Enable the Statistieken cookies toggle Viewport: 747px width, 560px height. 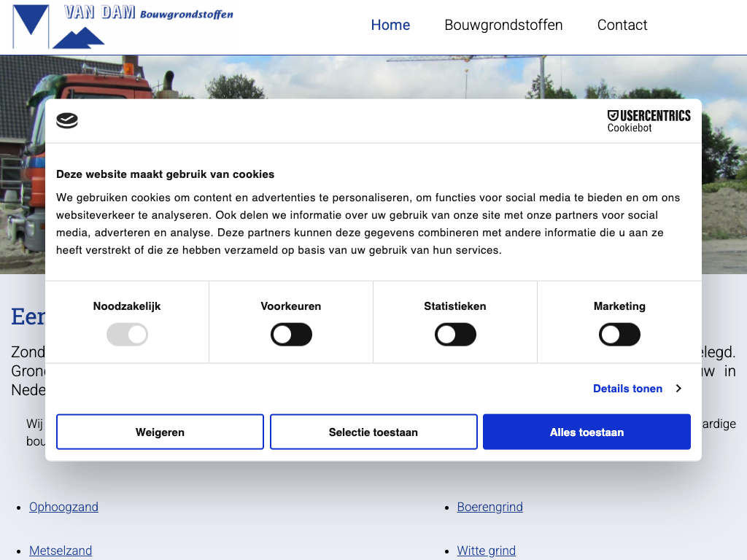pos(455,335)
